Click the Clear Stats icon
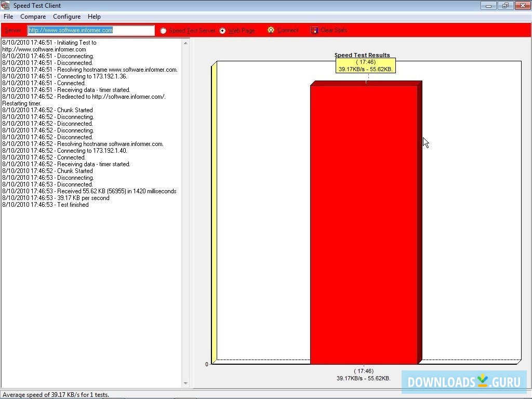Image resolution: width=532 pixels, height=399 pixels. (x=314, y=30)
